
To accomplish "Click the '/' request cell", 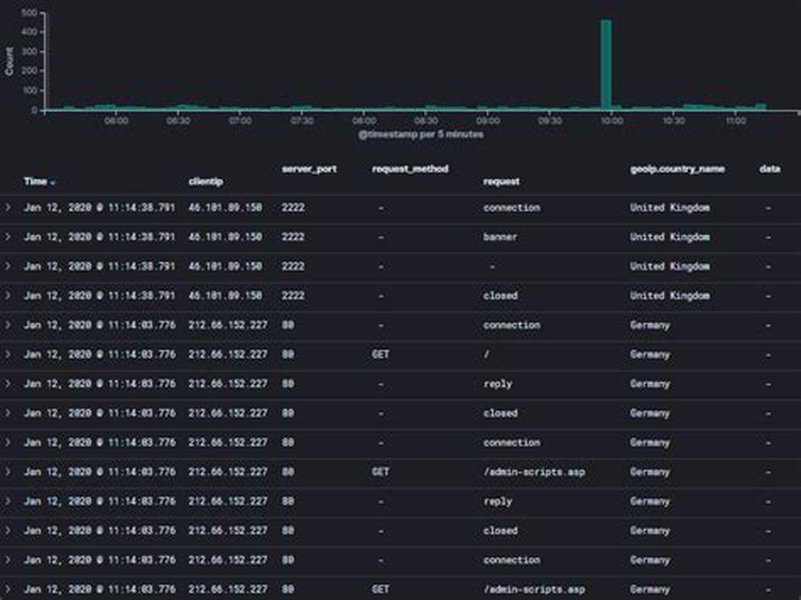I will [486, 354].
